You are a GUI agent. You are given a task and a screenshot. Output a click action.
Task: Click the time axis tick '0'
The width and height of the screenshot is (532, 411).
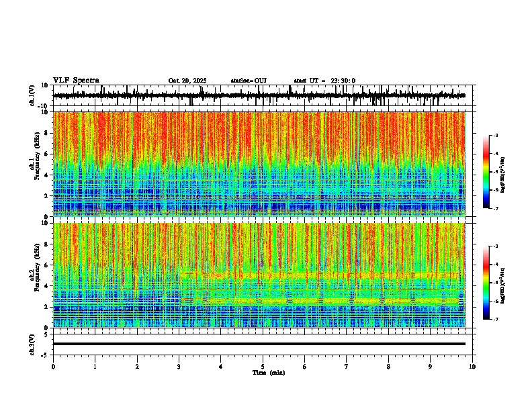[53, 367]
